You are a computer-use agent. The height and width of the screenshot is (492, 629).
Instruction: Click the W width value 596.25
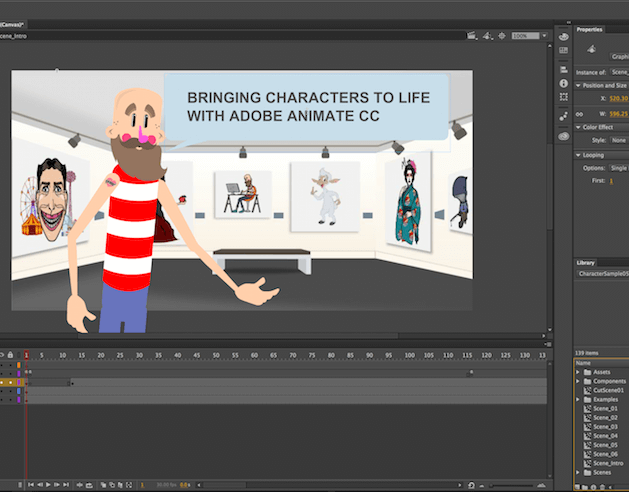(x=619, y=114)
